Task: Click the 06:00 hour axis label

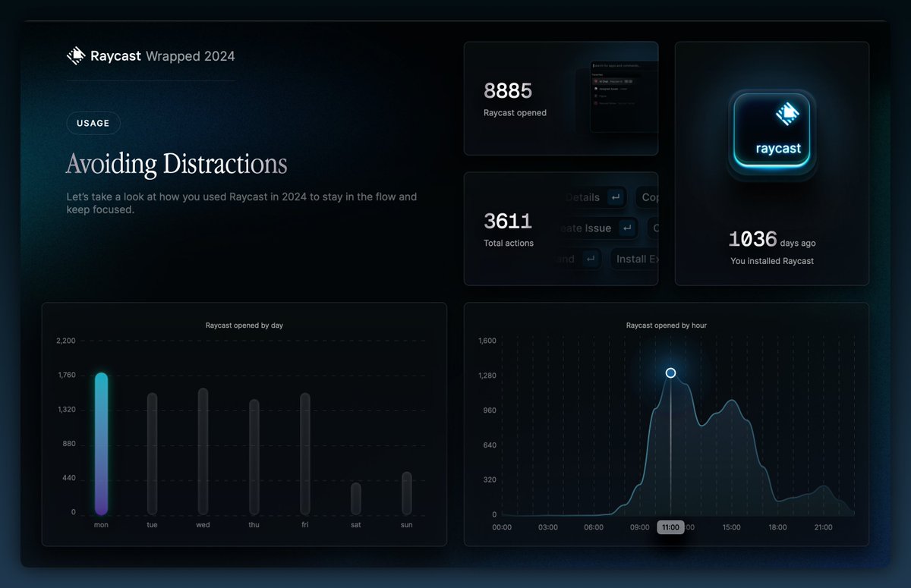Action: pyautogui.click(x=594, y=527)
